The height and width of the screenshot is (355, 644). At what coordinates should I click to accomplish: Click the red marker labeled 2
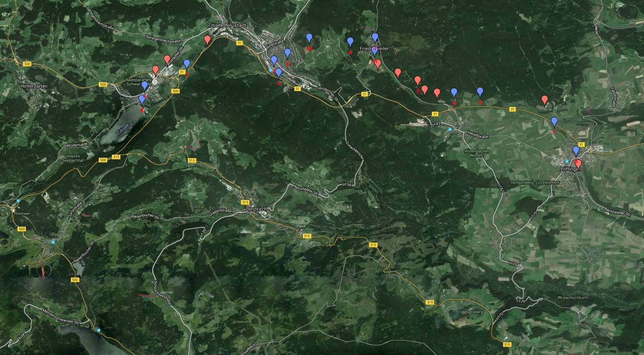417,81
